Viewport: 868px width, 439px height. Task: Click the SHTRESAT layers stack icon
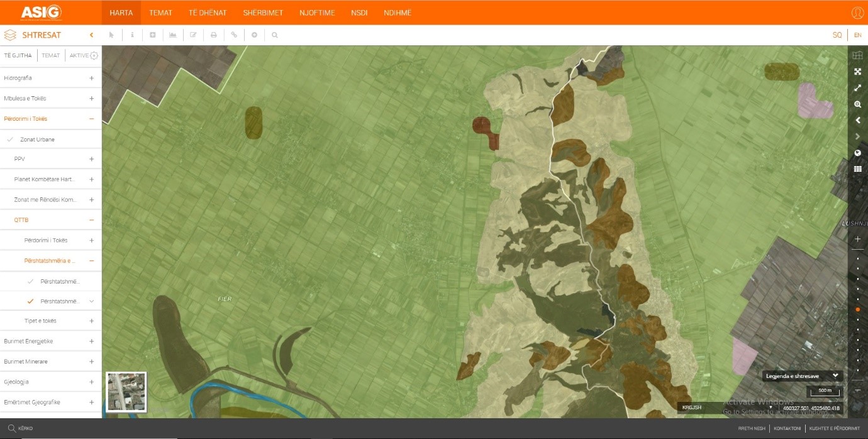point(10,35)
